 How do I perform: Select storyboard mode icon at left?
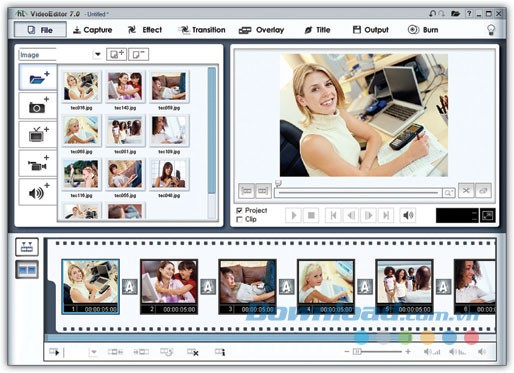tap(27, 270)
